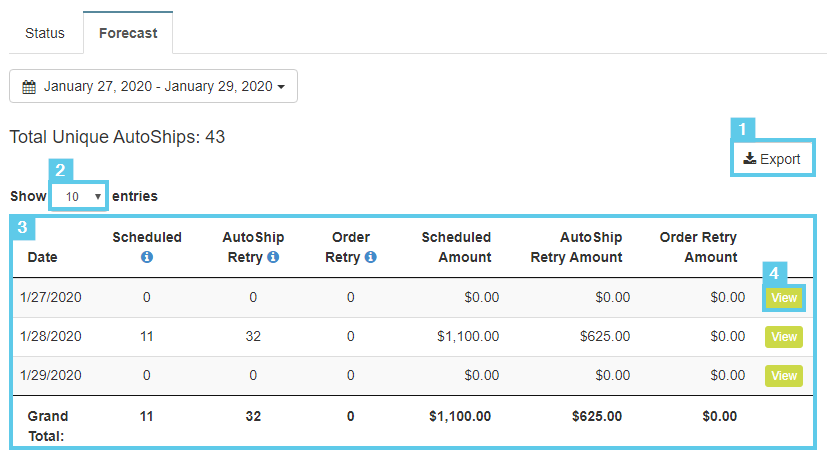Switch to the Status tab
This screenshot has height=453, width=827.
45,33
